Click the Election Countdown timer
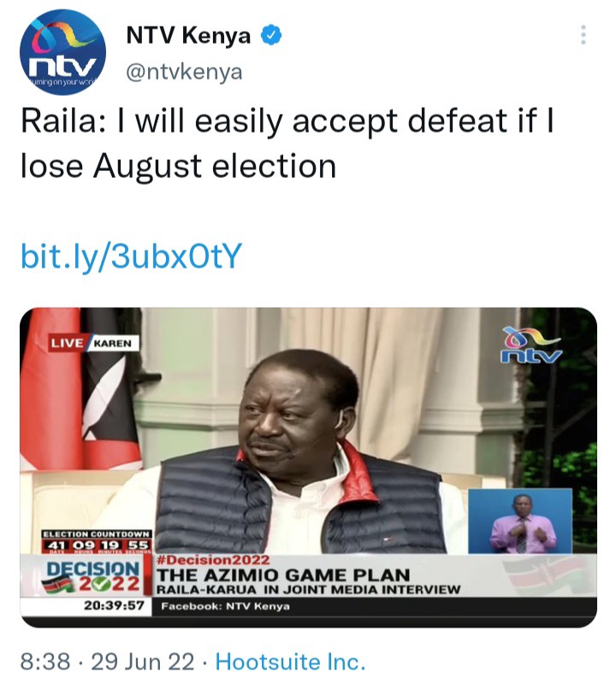Screen dimensions: 616x690 97,542
